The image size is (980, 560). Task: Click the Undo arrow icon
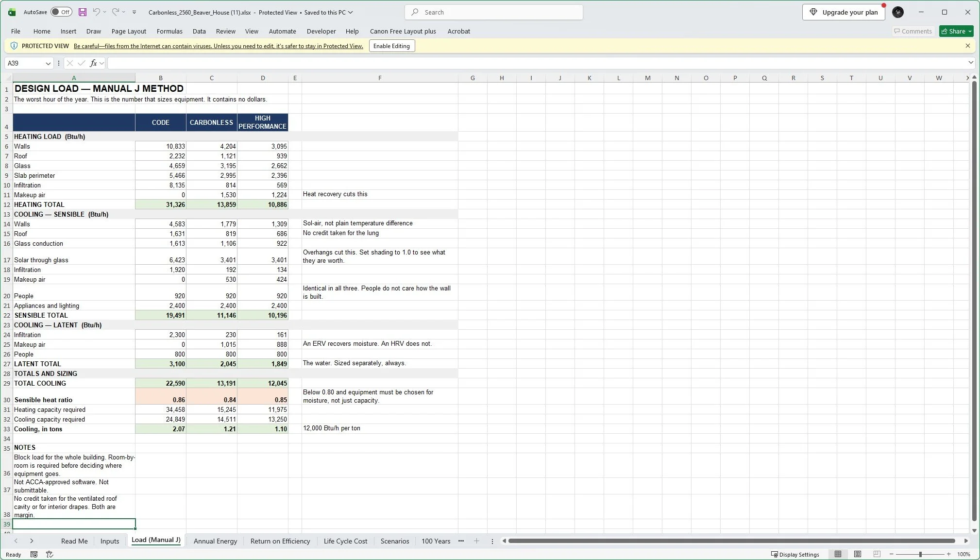point(97,12)
